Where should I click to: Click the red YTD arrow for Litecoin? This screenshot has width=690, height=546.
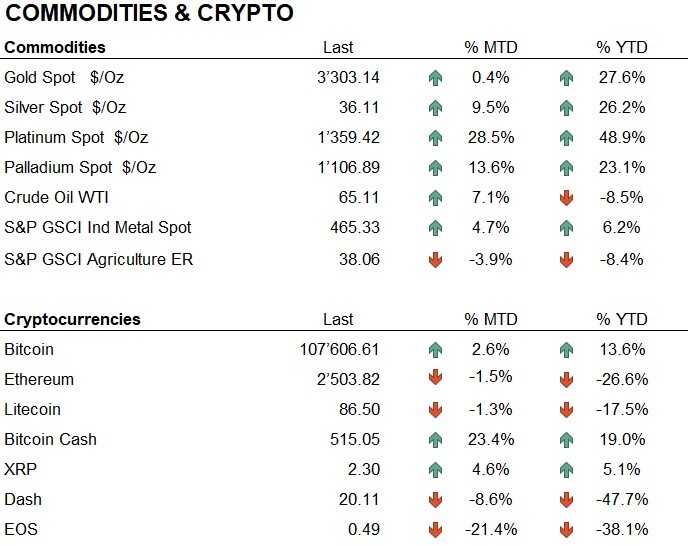click(566, 410)
